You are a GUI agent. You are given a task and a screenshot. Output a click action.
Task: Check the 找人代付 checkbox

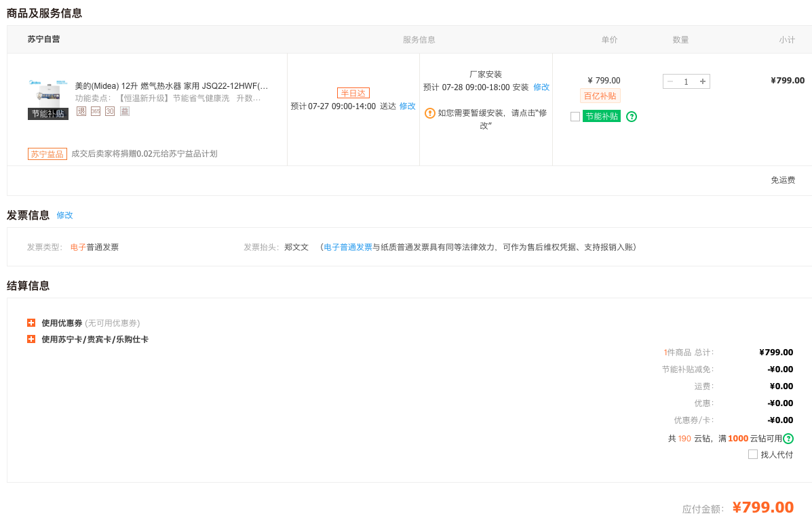click(753, 454)
